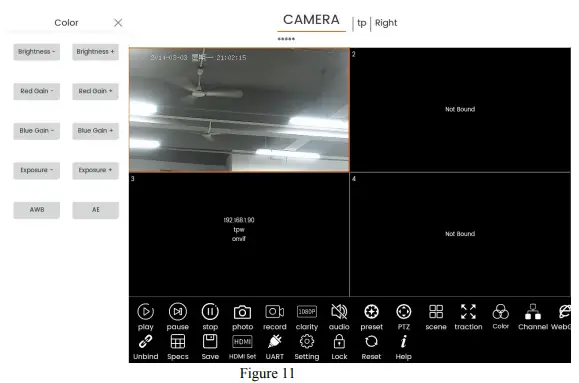Viewport: 579px width, 383px height.
Task: Switch to the Right tab
Action: pyautogui.click(x=386, y=23)
